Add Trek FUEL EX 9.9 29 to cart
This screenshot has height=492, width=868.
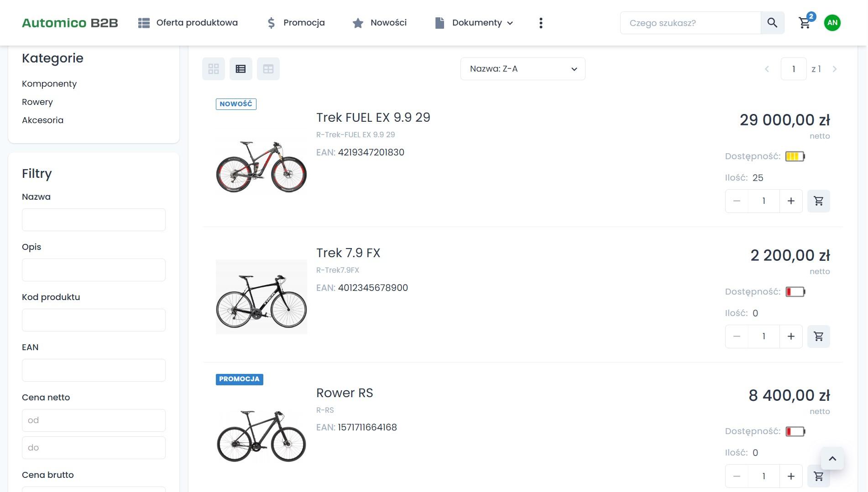(x=818, y=201)
